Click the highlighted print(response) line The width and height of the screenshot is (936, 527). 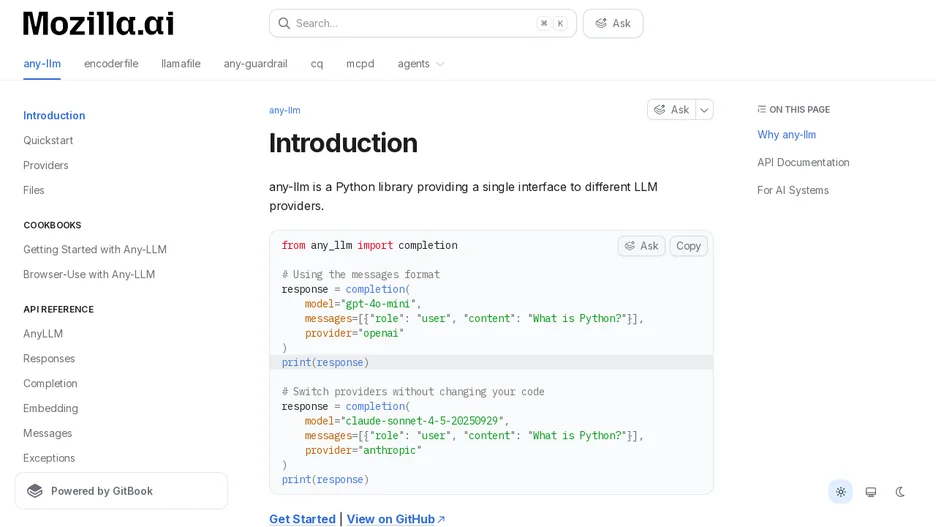coord(491,362)
